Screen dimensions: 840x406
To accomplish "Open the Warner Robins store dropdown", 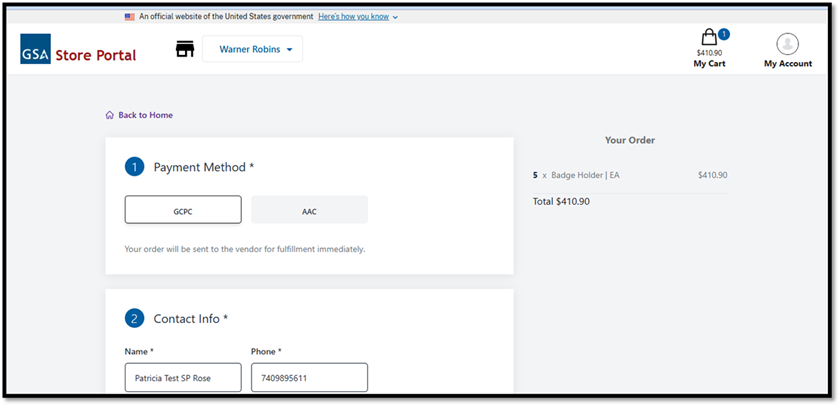I will (253, 49).
